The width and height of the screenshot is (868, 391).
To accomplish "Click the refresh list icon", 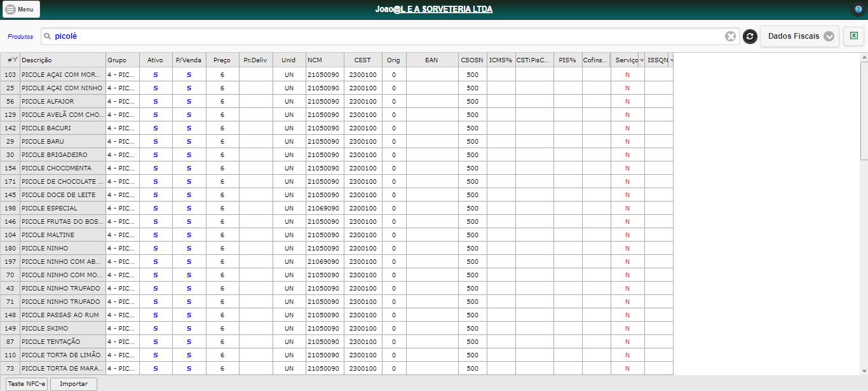I will [750, 37].
